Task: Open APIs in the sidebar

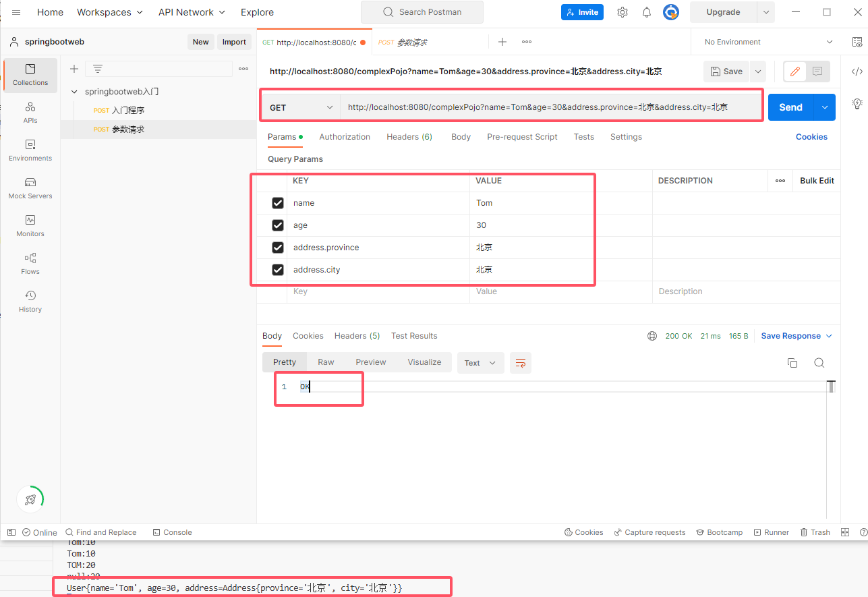Action: click(30, 113)
